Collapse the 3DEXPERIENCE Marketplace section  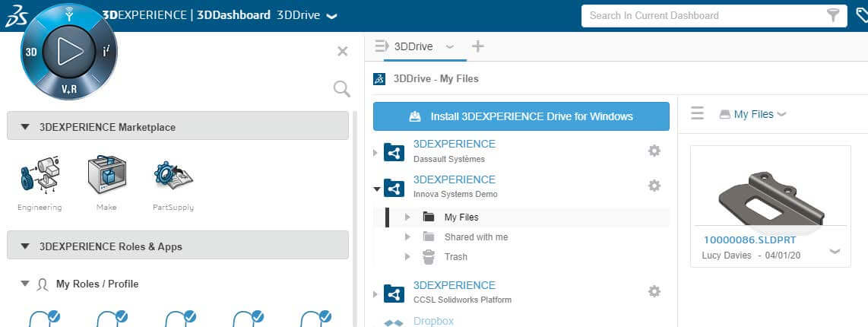tap(24, 127)
